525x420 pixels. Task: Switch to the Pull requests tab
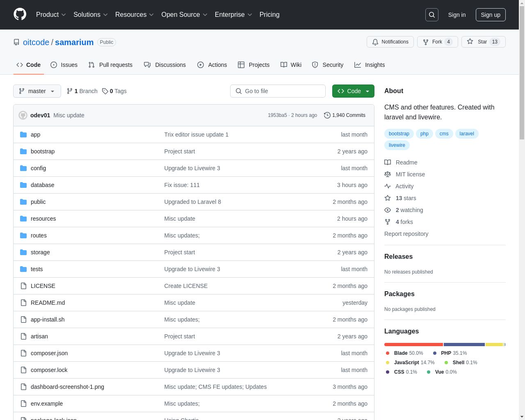pos(110,65)
